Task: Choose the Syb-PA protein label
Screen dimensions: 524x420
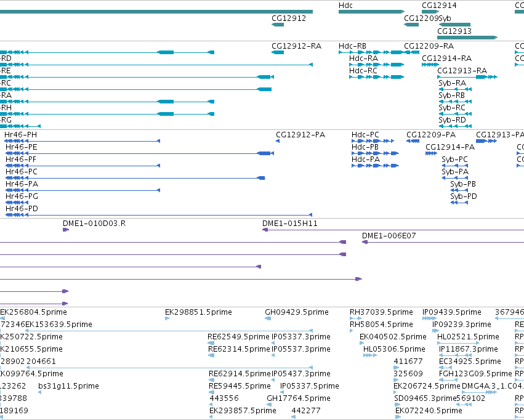Action: [x=455, y=172]
